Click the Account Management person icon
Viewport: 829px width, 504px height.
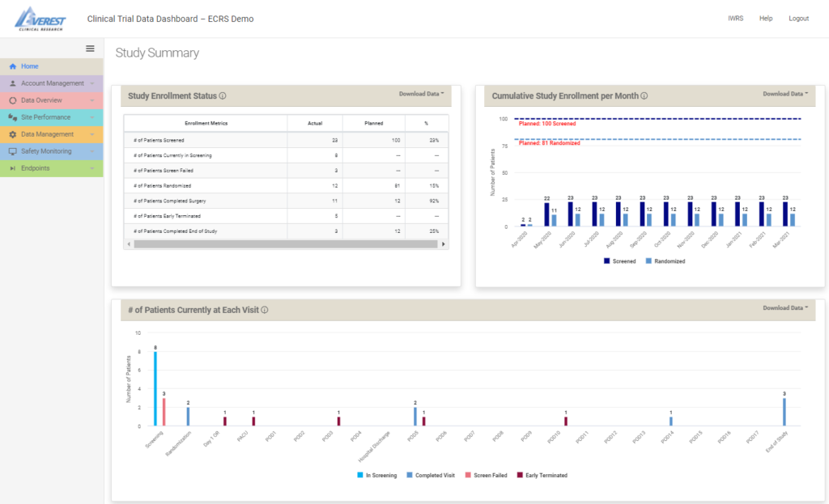(13, 83)
